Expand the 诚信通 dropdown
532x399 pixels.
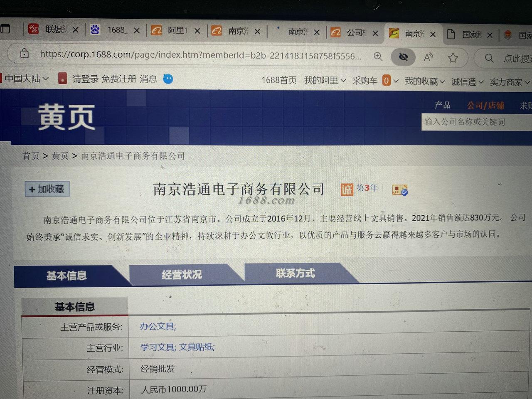point(468,81)
